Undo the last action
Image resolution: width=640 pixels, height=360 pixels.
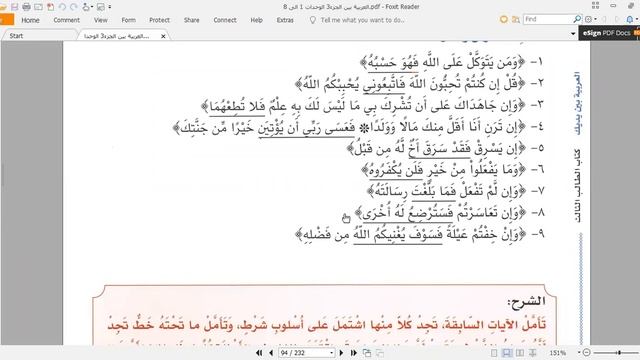tap(62, 7)
